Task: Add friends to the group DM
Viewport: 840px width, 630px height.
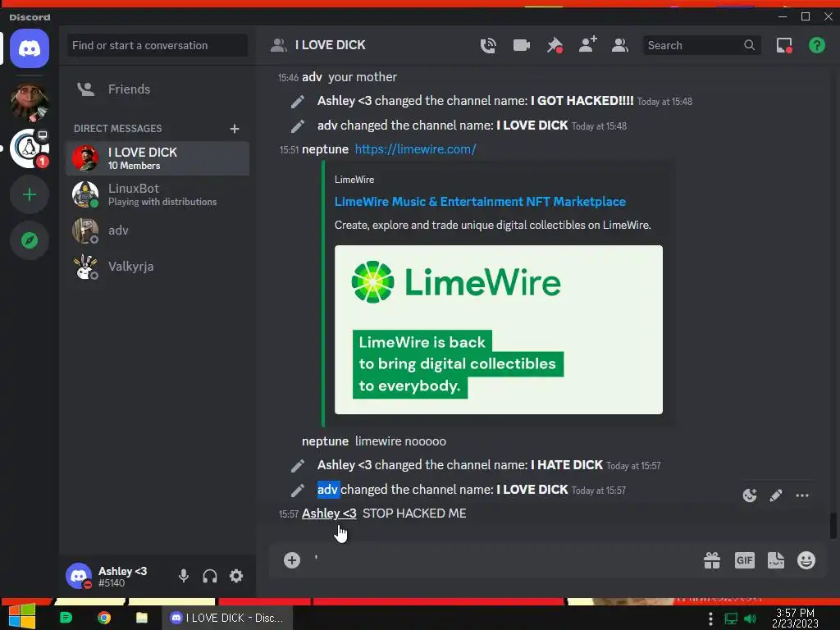Action: tap(587, 45)
